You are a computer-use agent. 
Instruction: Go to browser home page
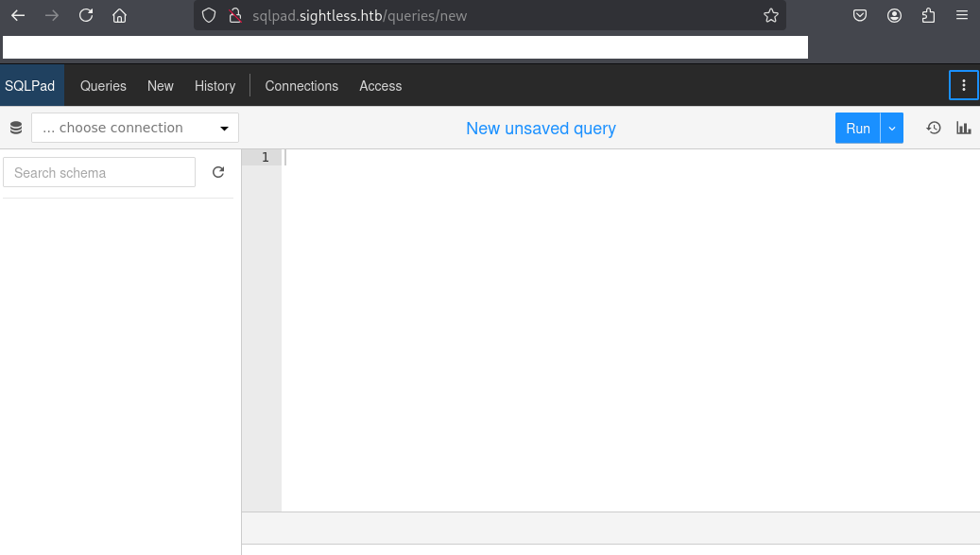[119, 15]
